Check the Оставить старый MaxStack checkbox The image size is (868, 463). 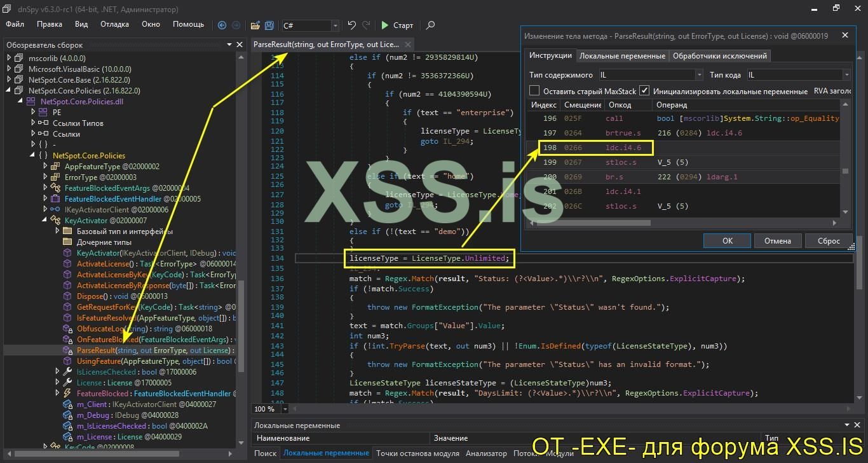pyautogui.click(x=534, y=91)
